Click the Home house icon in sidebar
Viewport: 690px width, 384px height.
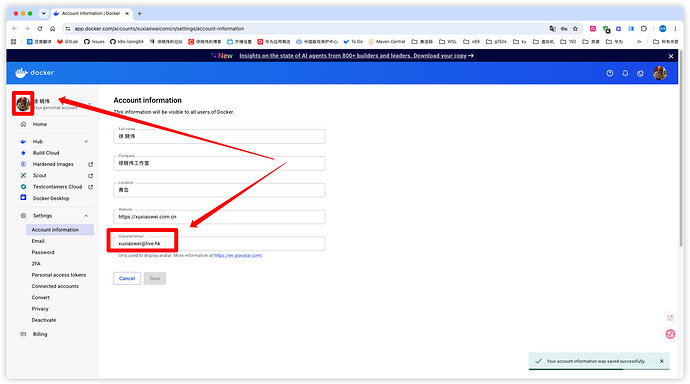(x=23, y=124)
